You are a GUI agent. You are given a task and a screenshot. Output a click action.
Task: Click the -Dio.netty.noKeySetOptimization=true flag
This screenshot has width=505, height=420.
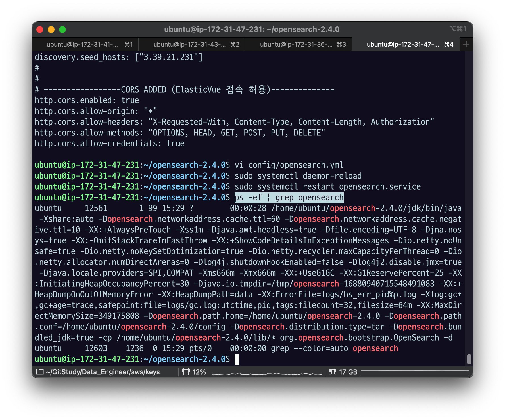click(162, 251)
